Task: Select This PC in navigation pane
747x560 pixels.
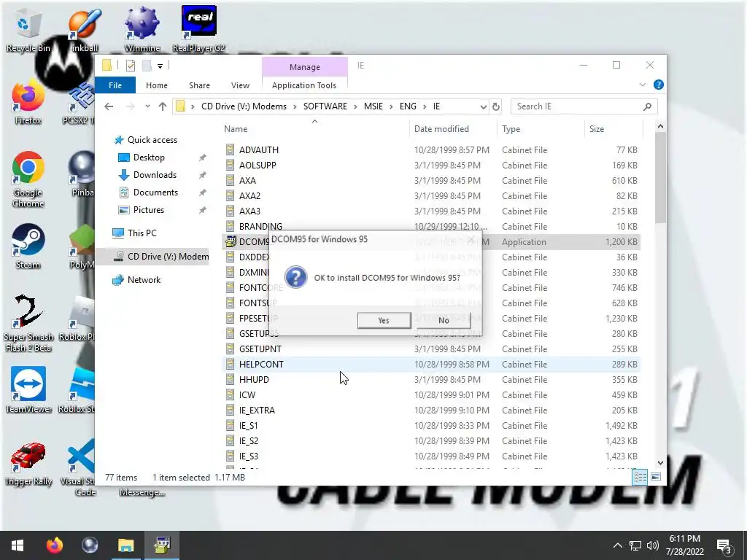Action: tap(142, 233)
